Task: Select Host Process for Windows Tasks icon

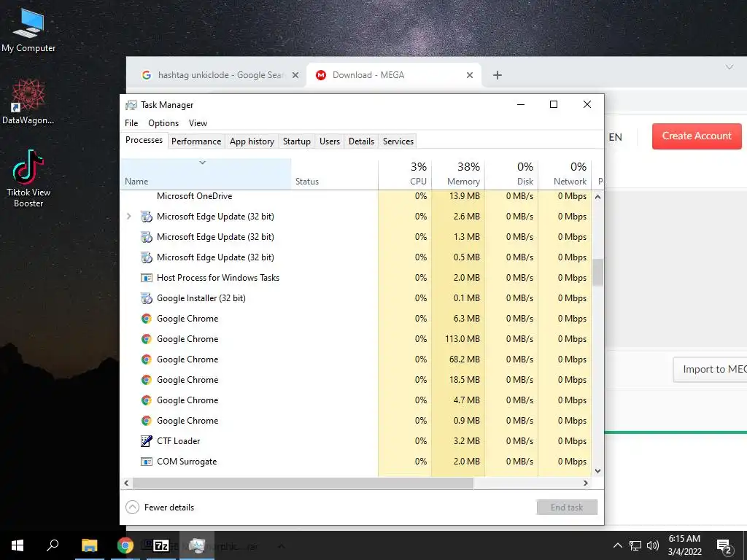Action: tap(146, 278)
